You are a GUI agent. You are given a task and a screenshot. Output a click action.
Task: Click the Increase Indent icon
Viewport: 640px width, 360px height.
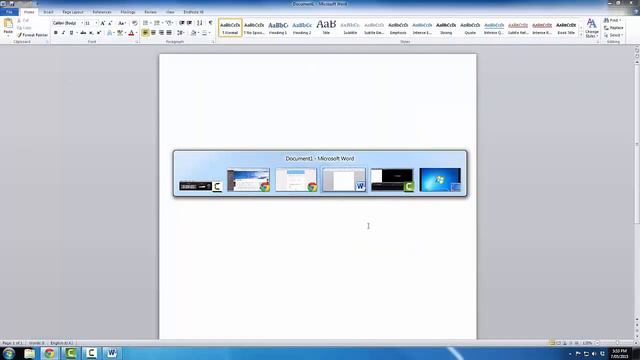pyautogui.click(x=189, y=23)
